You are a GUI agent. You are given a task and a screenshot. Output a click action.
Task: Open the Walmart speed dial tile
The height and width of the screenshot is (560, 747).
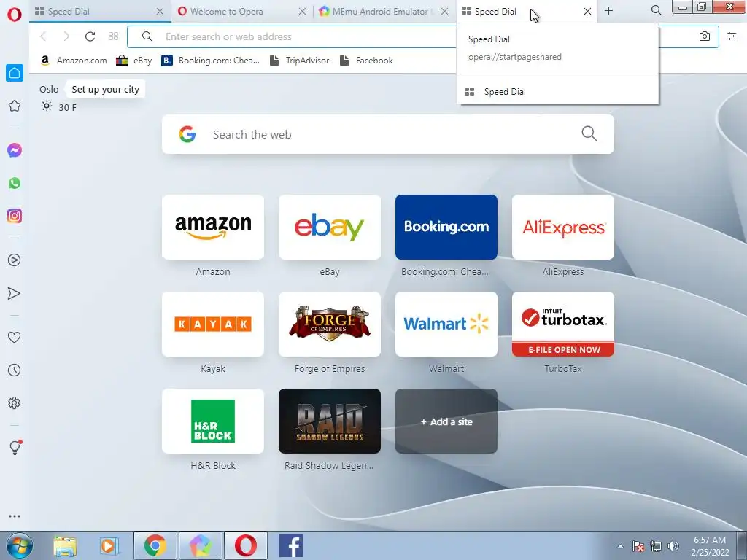(x=446, y=324)
